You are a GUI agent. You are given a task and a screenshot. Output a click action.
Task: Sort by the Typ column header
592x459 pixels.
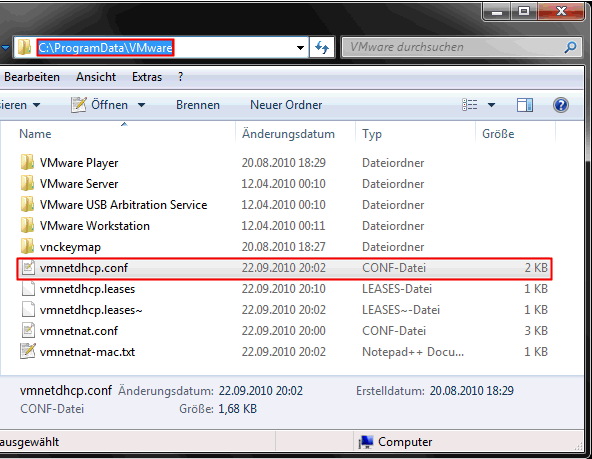372,134
